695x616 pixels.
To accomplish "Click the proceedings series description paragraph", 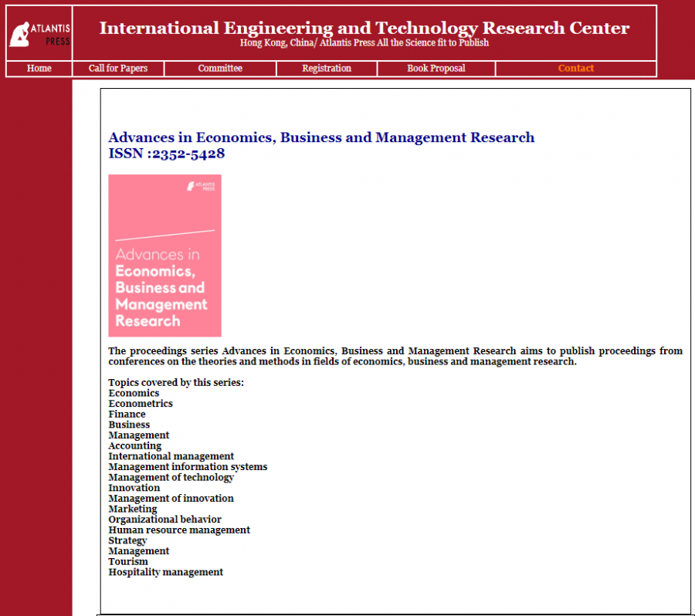I will [395, 357].
